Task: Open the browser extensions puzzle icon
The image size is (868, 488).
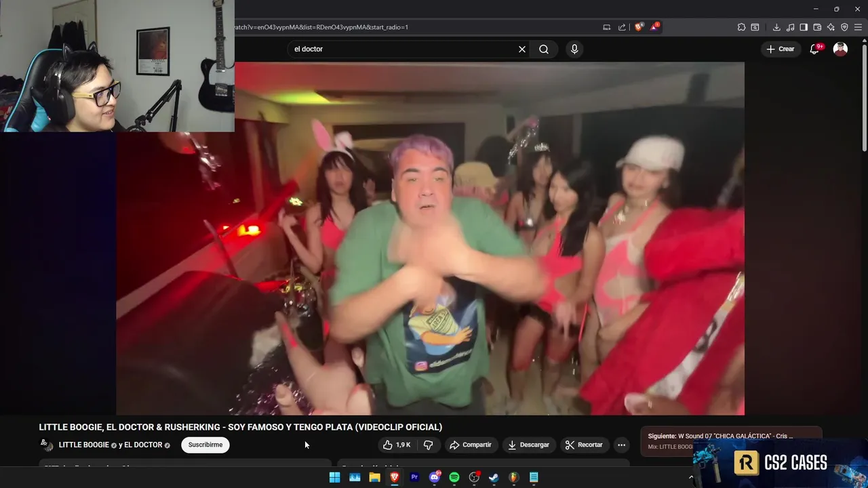Action: [741, 27]
